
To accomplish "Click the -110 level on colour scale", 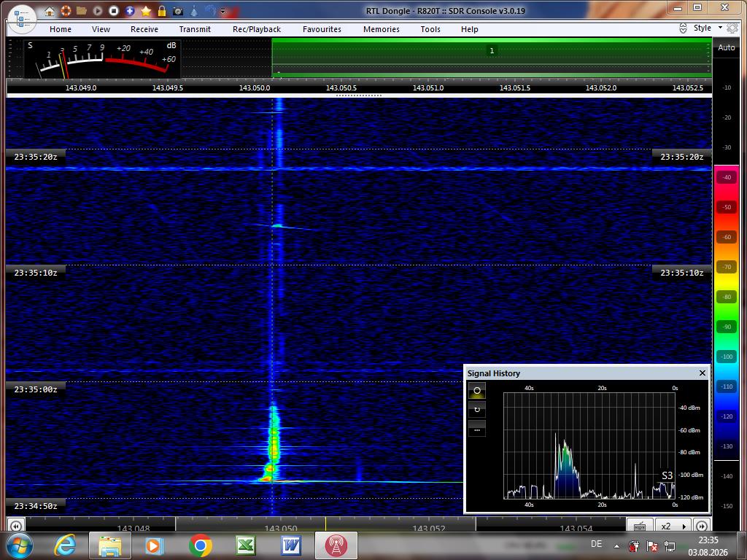I will (727, 386).
